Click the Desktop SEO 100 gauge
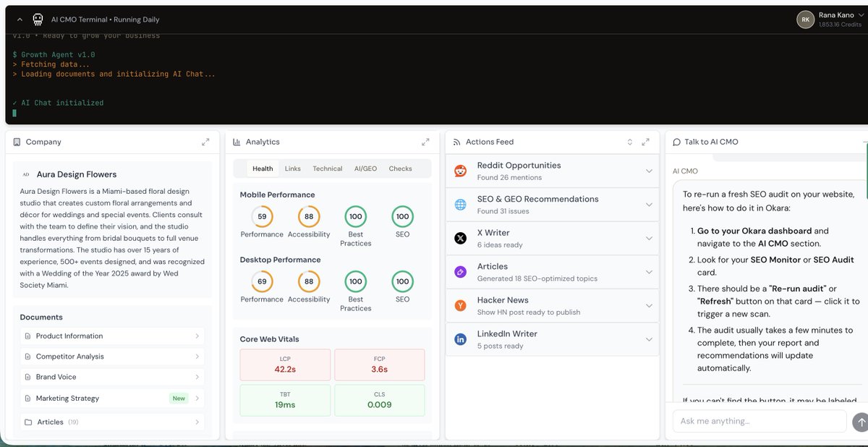The width and height of the screenshot is (868, 447). click(x=402, y=281)
